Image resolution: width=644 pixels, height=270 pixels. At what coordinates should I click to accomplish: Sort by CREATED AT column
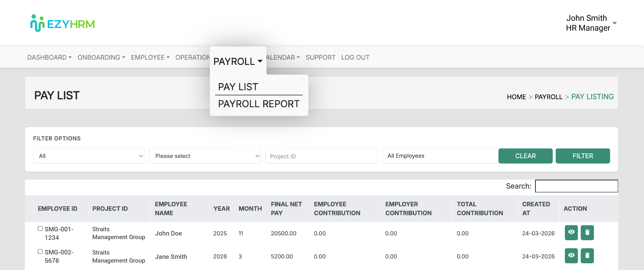point(539,208)
